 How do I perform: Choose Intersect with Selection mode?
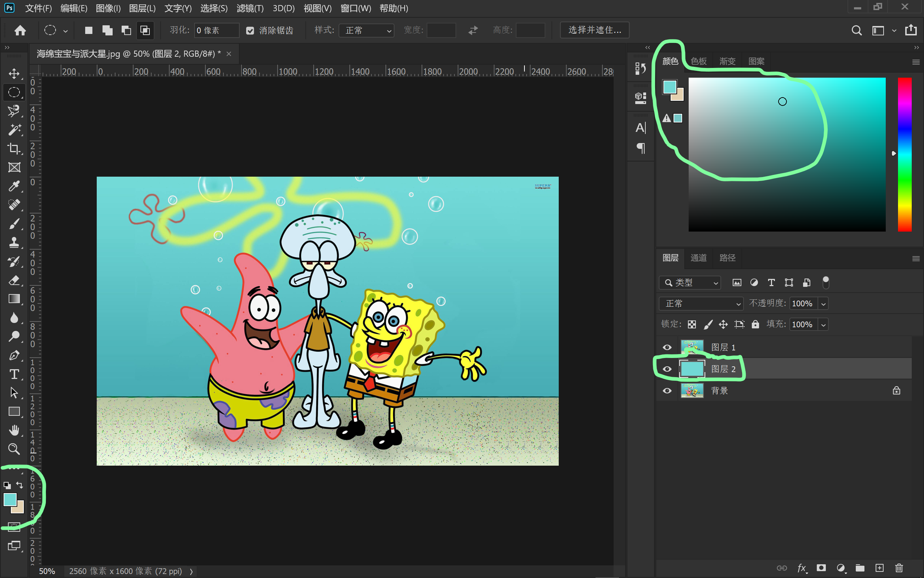click(x=145, y=30)
